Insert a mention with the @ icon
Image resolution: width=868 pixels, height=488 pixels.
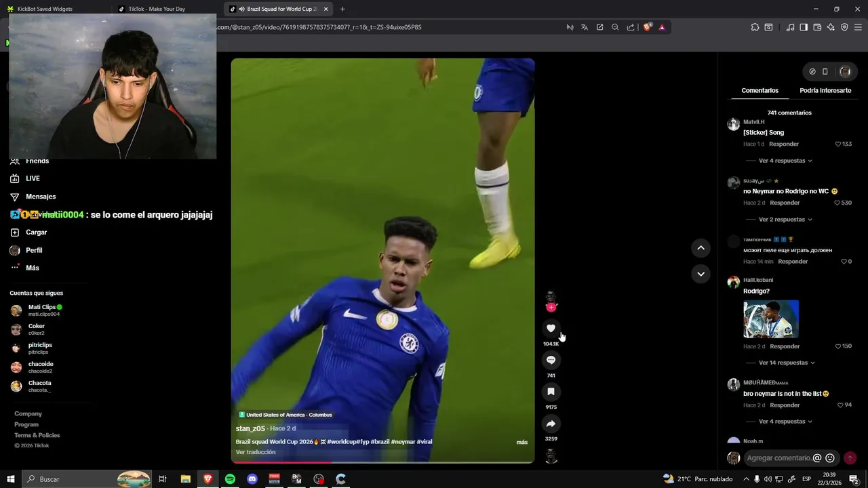pos(817,458)
